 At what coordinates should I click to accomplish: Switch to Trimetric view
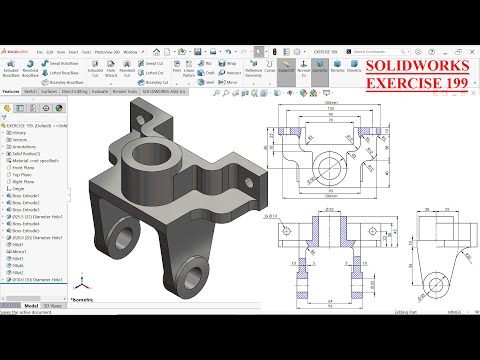point(337,66)
